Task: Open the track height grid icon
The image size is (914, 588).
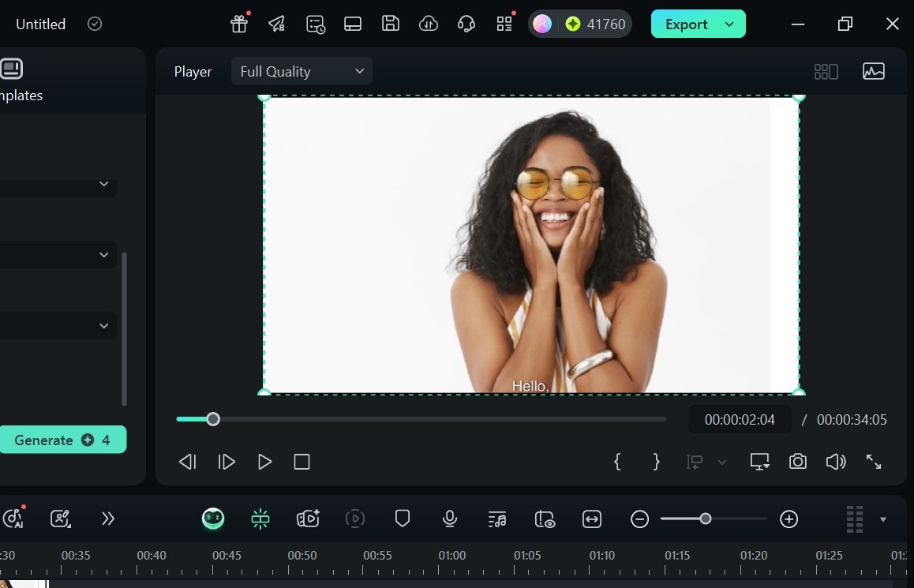Action: tap(855, 519)
